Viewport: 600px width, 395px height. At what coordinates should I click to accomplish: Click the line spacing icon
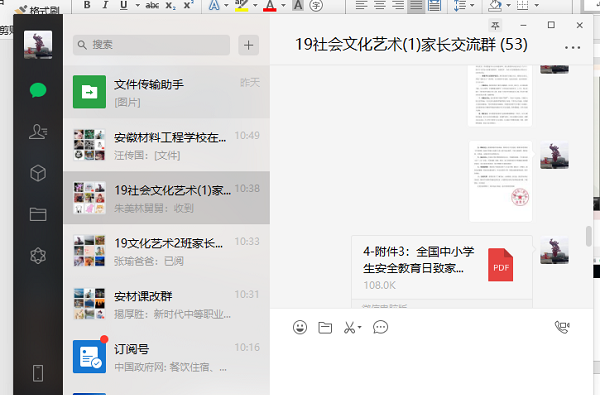(460, 5)
